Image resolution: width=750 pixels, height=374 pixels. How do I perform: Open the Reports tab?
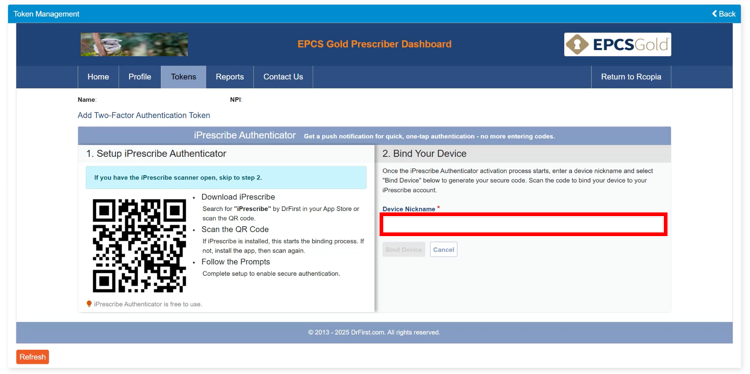(230, 77)
